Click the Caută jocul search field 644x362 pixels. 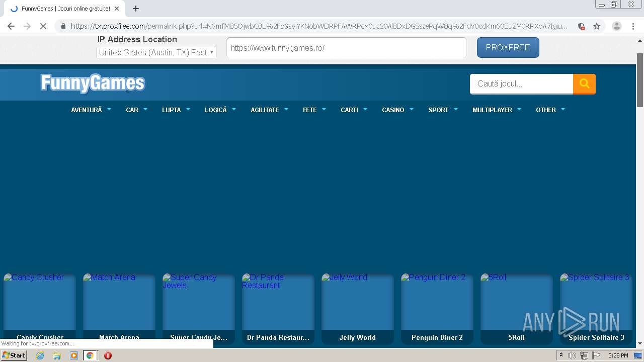coord(521,84)
